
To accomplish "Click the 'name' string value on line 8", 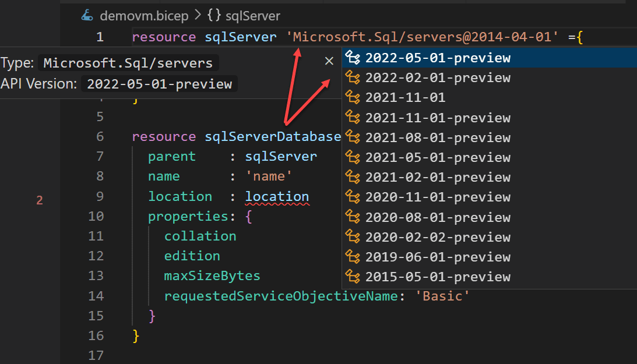I will point(269,176).
